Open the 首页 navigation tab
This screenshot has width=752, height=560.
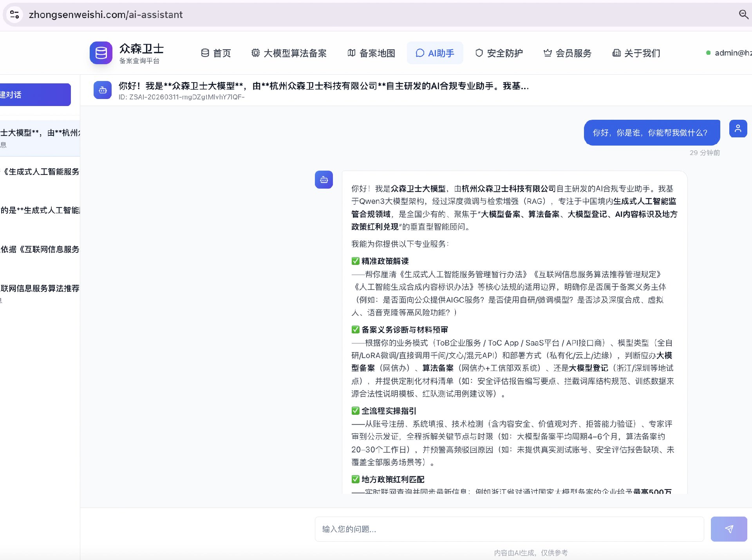coord(216,53)
